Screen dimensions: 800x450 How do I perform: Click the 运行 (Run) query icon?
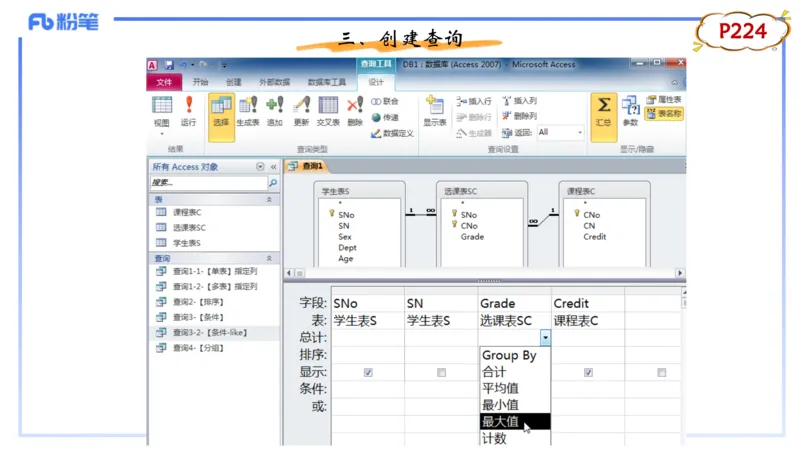point(188,110)
